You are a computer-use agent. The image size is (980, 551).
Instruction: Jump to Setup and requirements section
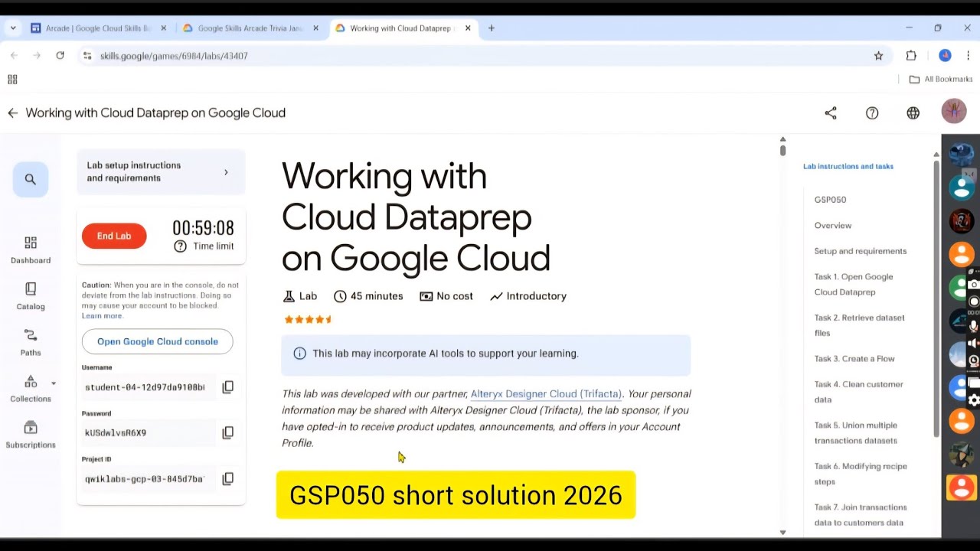tap(861, 251)
